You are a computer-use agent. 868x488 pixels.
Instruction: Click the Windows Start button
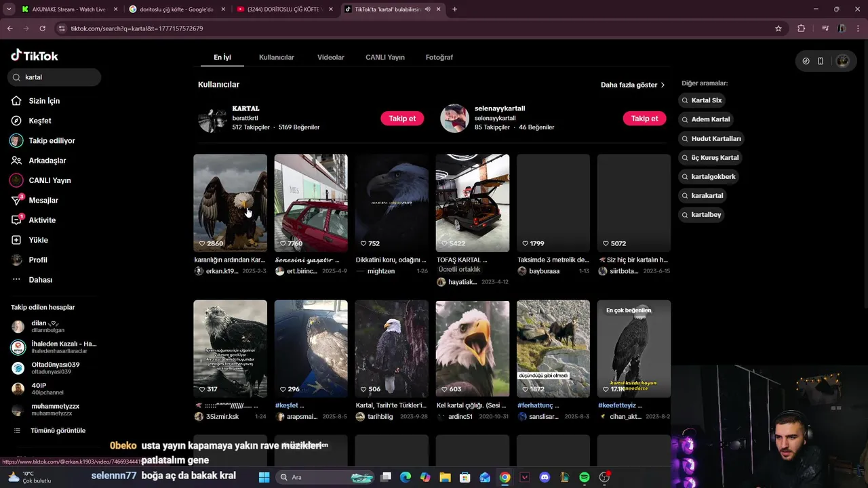[264, 477]
